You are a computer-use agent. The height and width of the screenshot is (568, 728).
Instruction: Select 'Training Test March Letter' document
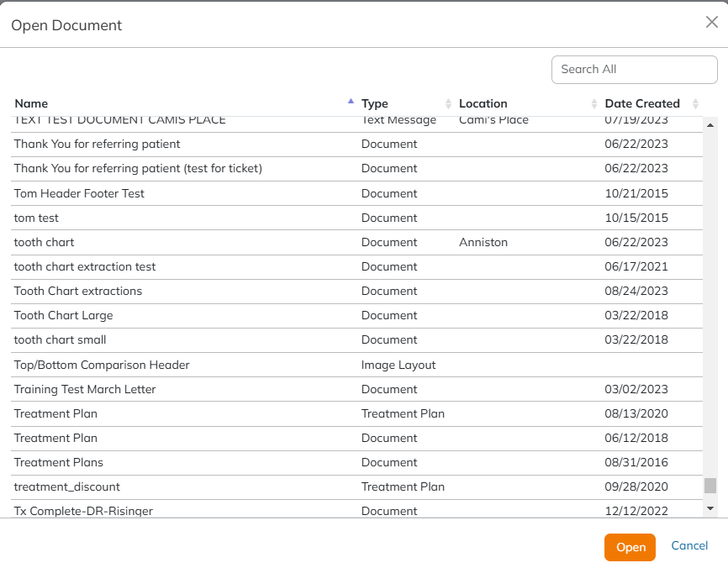point(356,389)
